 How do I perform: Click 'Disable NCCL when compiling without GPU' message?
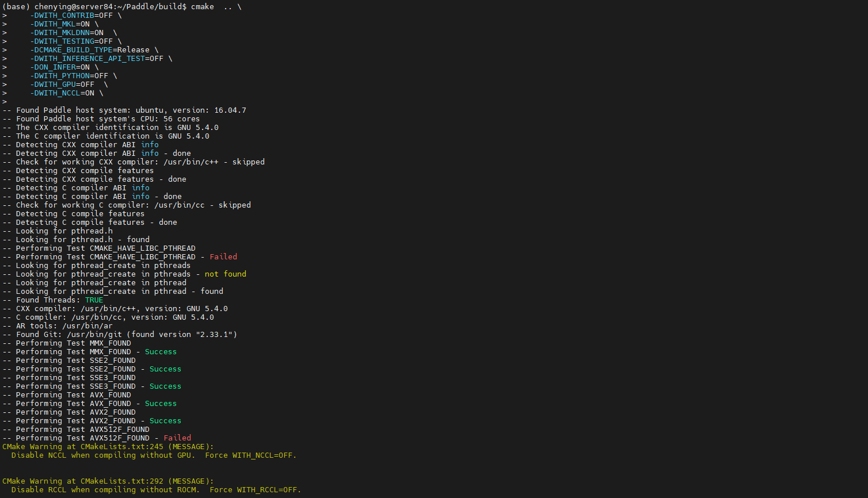click(154, 455)
